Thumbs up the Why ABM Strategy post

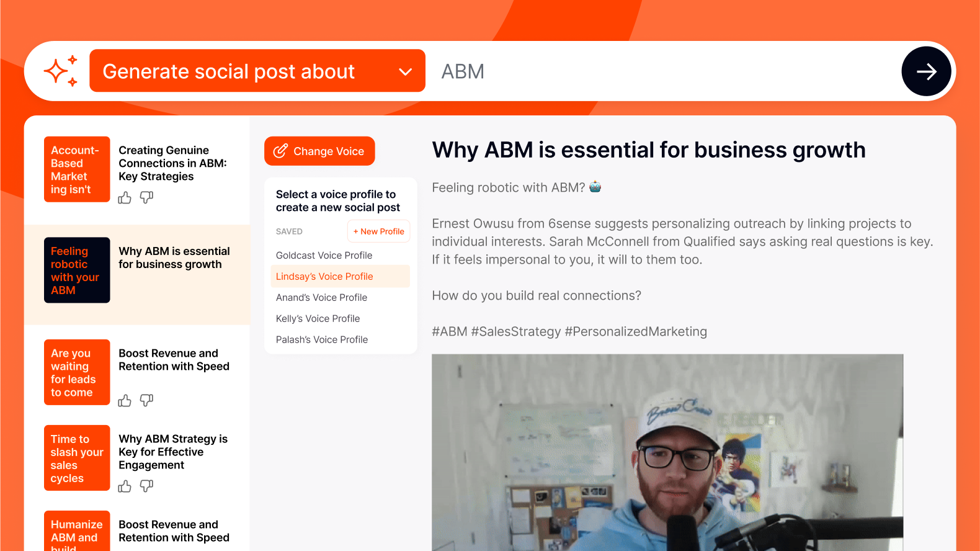125,486
